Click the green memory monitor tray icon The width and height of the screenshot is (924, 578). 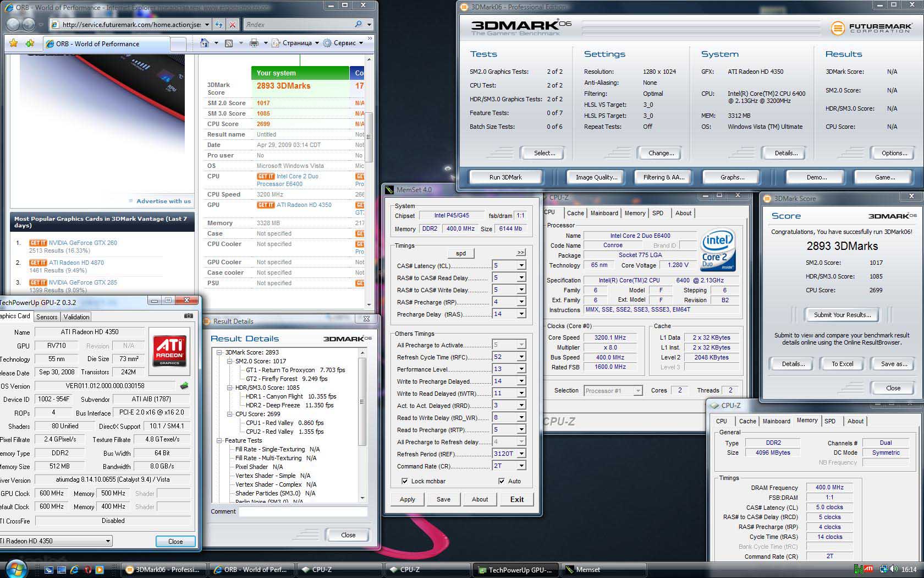(858, 569)
